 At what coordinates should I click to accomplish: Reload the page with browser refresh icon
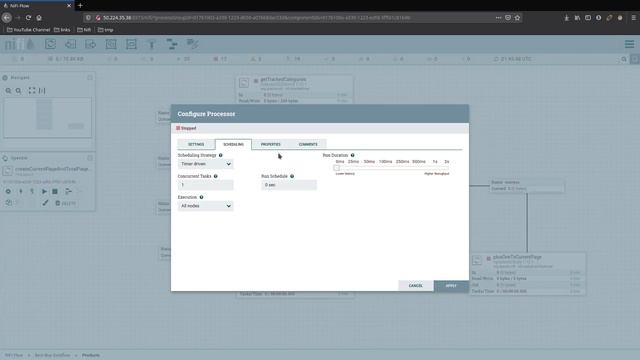pos(28,18)
